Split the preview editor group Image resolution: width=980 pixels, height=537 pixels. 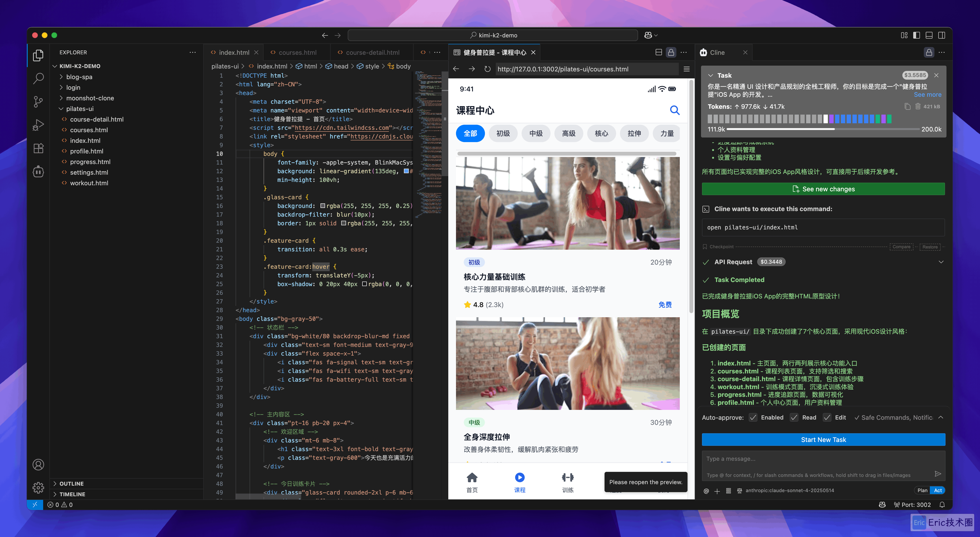pyautogui.click(x=659, y=53)
